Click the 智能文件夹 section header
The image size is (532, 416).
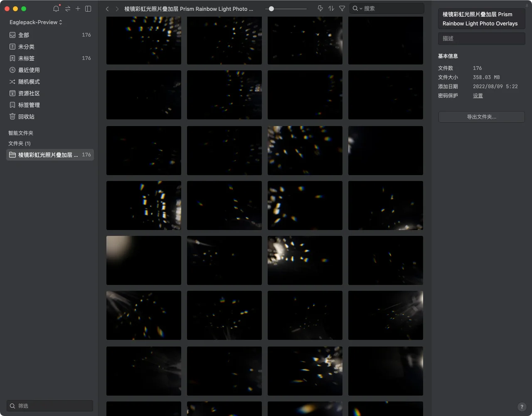click(x=21, y=133)
